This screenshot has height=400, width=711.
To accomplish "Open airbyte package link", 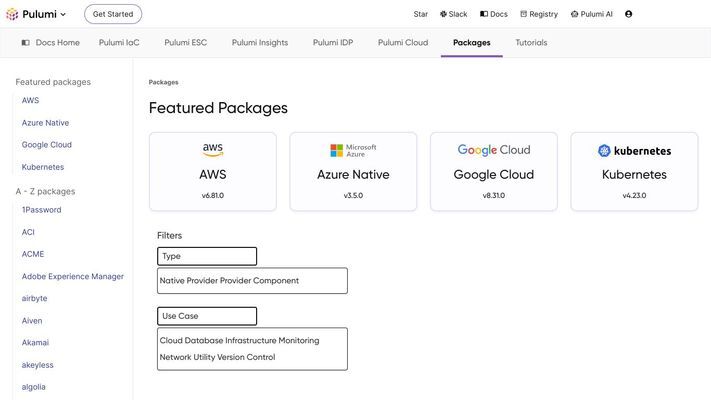I will click(34, 298).
